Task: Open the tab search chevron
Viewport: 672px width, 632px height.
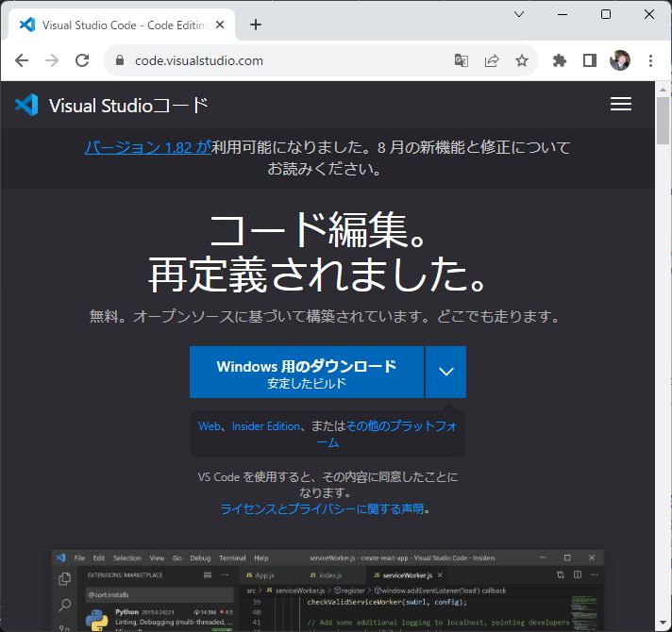Action: [x=519, y=14]
